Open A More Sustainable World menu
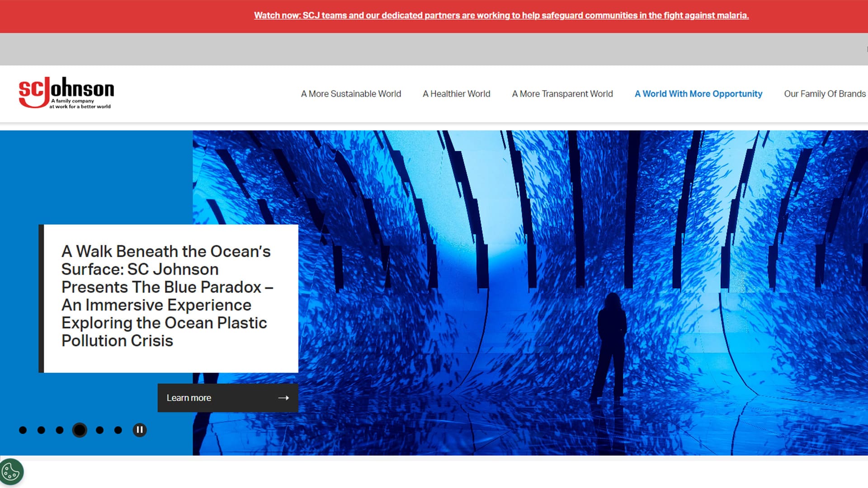This screenshot has width=868, height=488. point(351,94)
